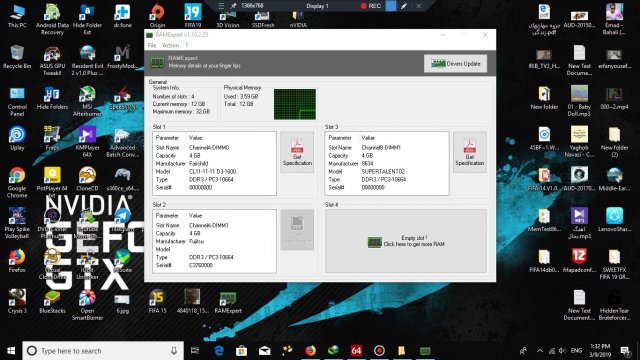Get Specification PDF for Slot 1
Viewport: 640px width, 360px height.
click(x=297, y=152)
